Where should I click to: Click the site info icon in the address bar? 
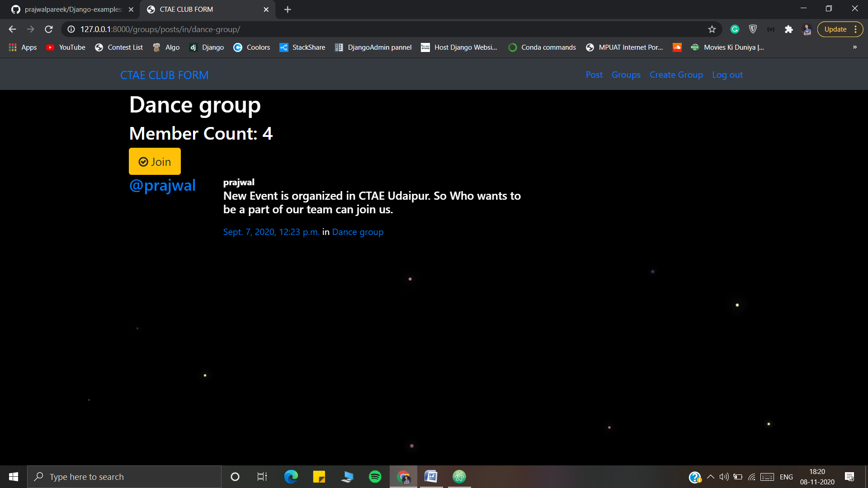pyautogui.click(x=70, y=29)
